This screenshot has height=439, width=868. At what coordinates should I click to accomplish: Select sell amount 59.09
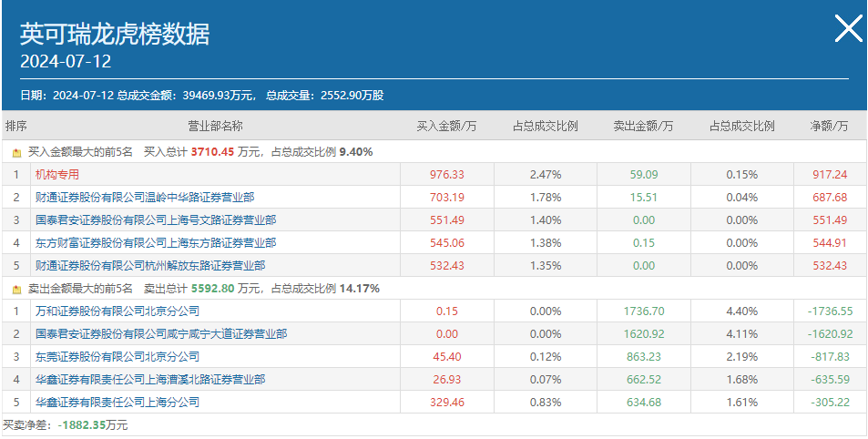click(644, 174)
